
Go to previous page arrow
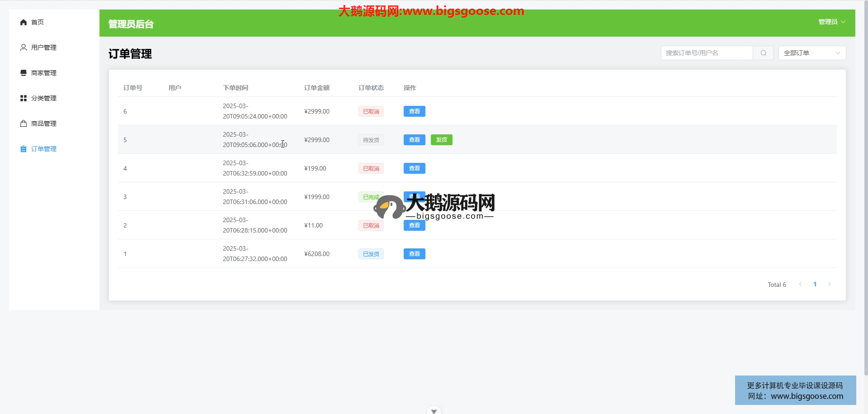(x=801, y=285)
